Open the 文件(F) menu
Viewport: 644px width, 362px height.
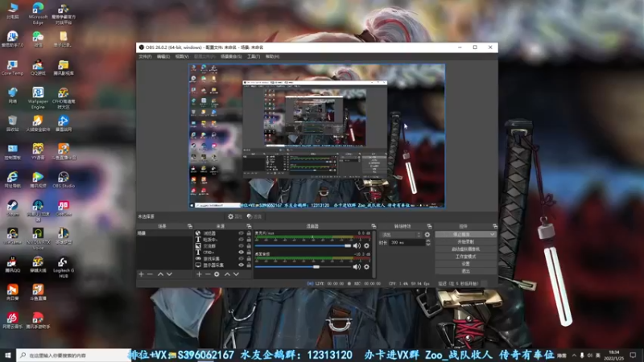click(145, 57)
